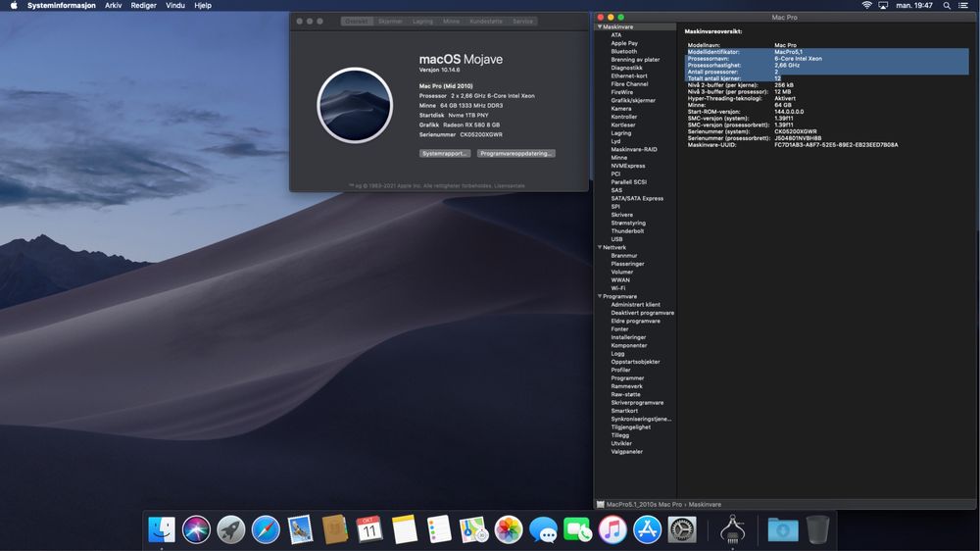This screenshot has height=551, width=980.
Task: Open Launchpad rocket icon in dock
Action: 230,529
